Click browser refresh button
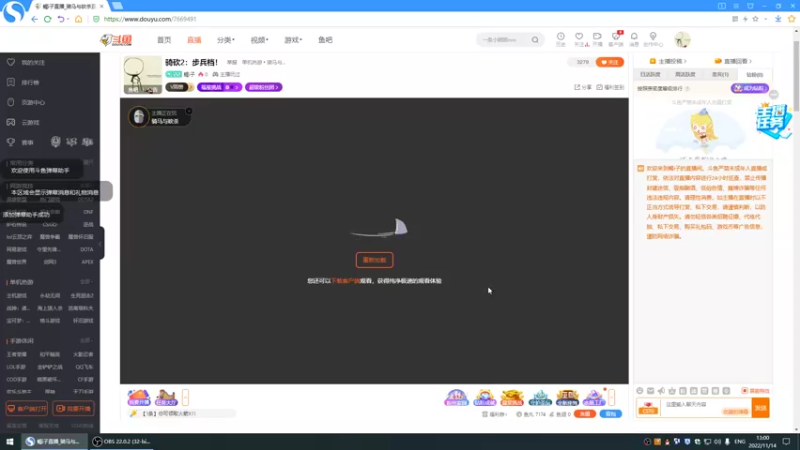The width and height of the screenshot is (800, 450). coord(47,19)
